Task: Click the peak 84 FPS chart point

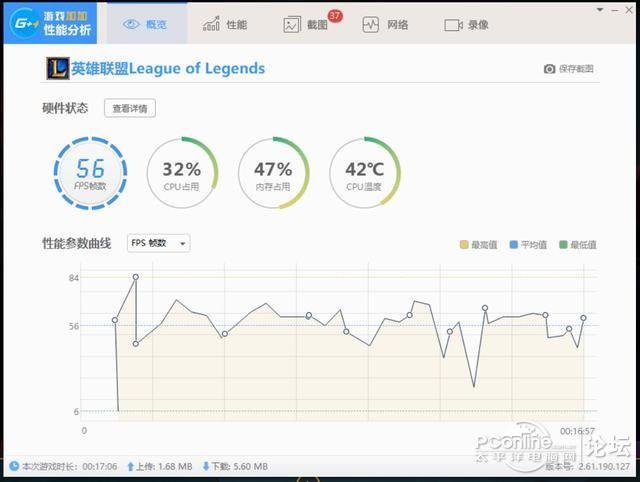Action: point(136,277)
